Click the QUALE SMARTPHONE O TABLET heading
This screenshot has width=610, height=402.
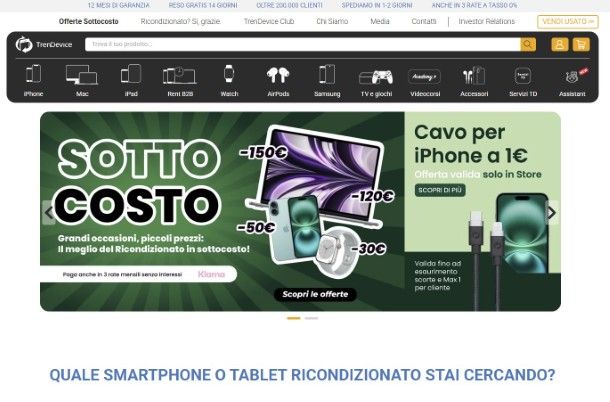[x=302, y=375]
